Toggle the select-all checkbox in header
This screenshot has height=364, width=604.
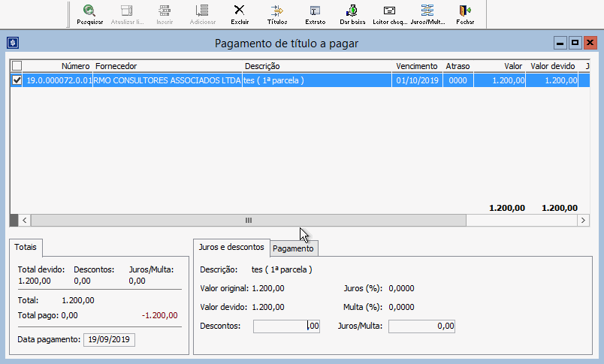[17, 66]
